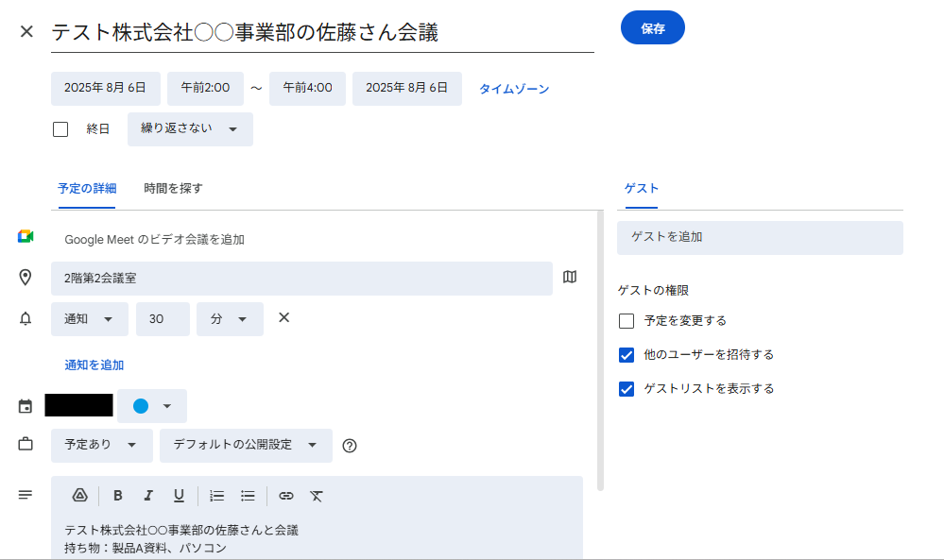The height and width of the screenshot is (560, 944).
Task: Click the Google Drive attachment icon
Action: coord(80,496)
